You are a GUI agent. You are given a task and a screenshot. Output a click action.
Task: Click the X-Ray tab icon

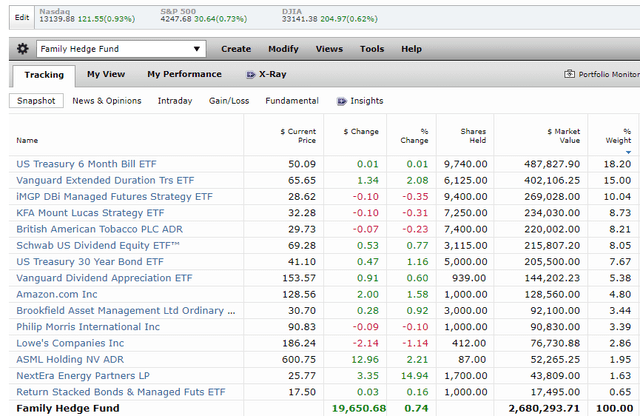point(250,74)
